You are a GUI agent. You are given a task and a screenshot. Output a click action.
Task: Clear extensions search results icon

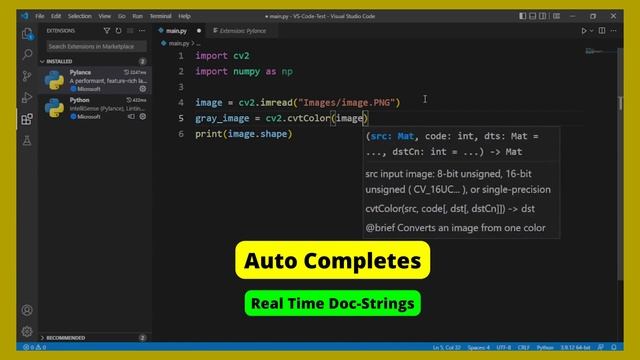coord(130,31)
